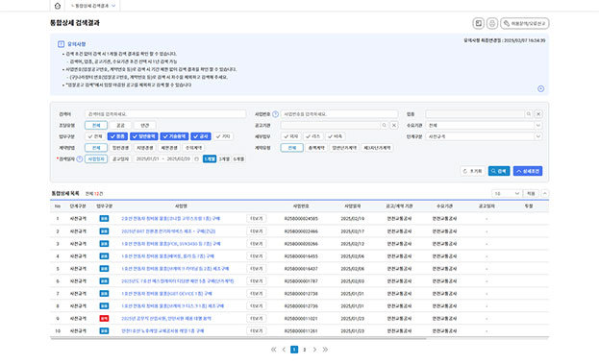Open the project name link in row 1
This screenshot has height=364, width=599.
click(x=170, y=219)
